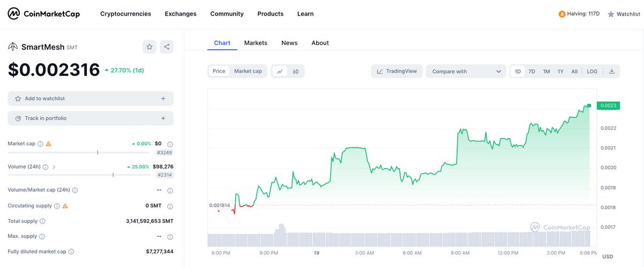
Task: Click the CoinMarketCap logo
Action: [44, 13]
